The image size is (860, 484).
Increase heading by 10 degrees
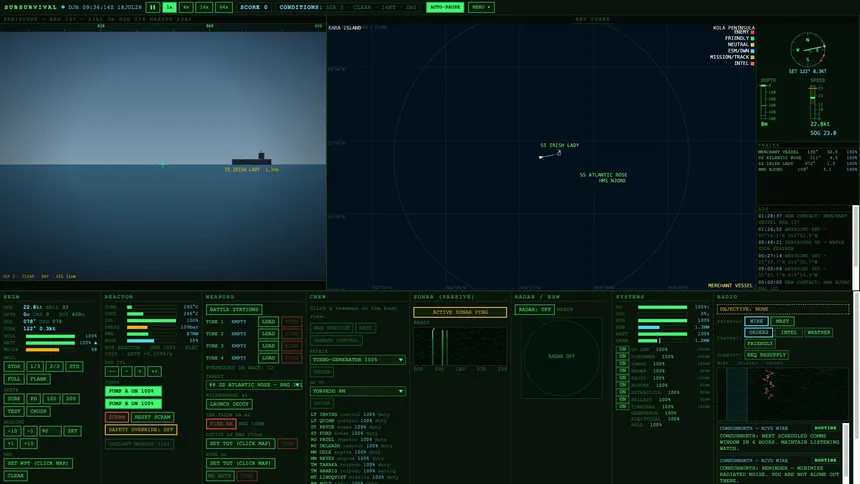coord(29,443)
